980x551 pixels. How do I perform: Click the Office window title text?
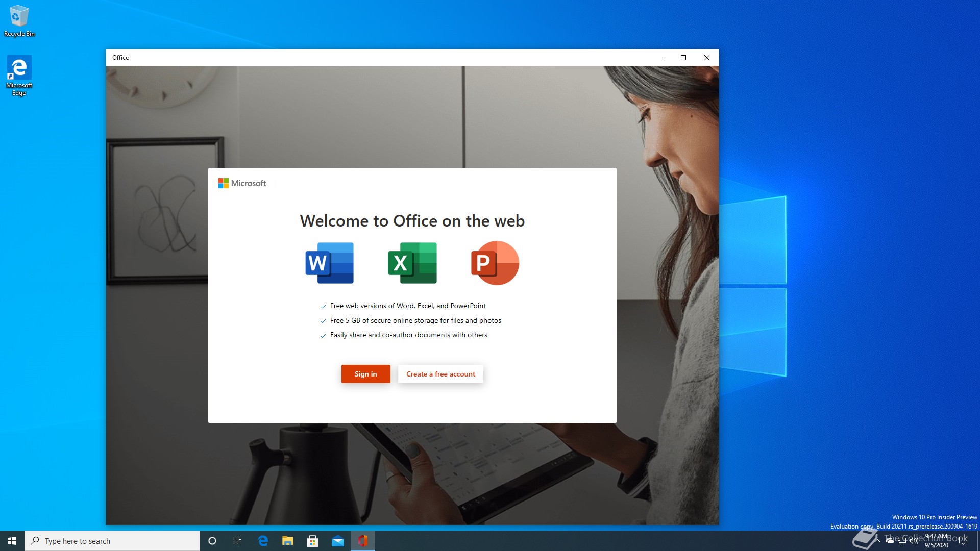tap(120, 58)
